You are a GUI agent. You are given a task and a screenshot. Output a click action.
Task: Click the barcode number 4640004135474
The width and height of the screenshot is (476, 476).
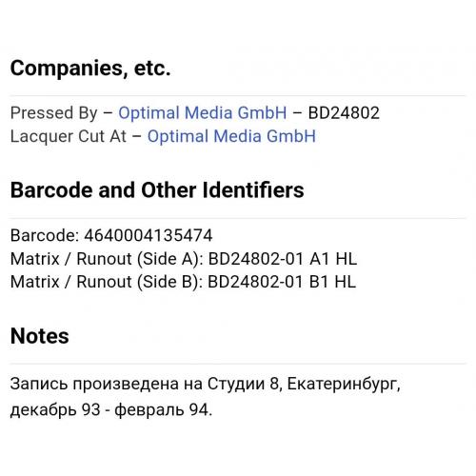click(149, 235)
